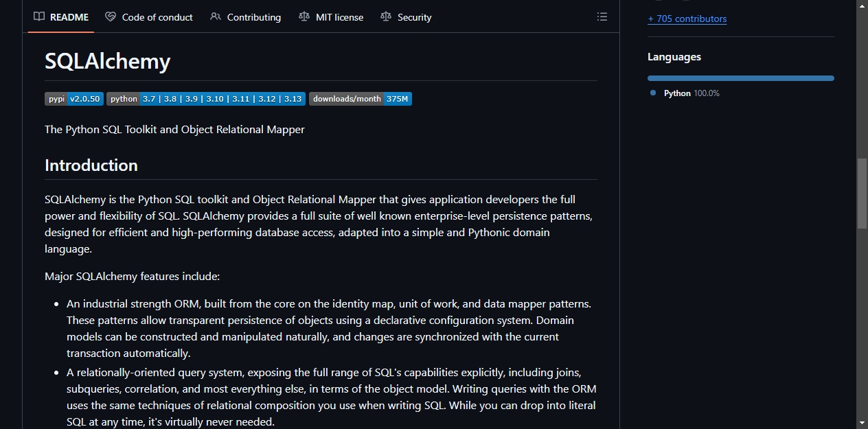The width and height of the screenshot is (868, 429).
Task: Open the + 705 contributors link
Action: click(x=687, y=19)
